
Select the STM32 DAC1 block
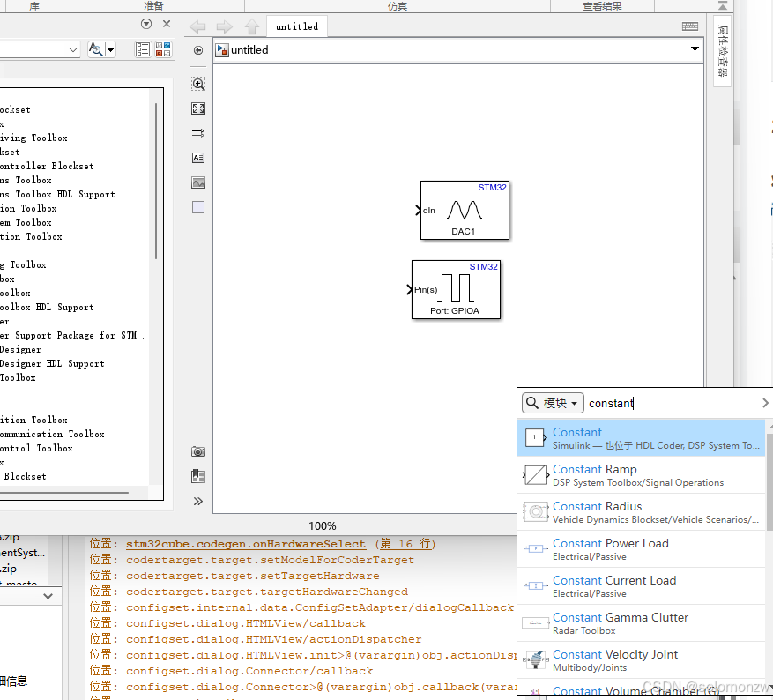[x=465, y=211]
